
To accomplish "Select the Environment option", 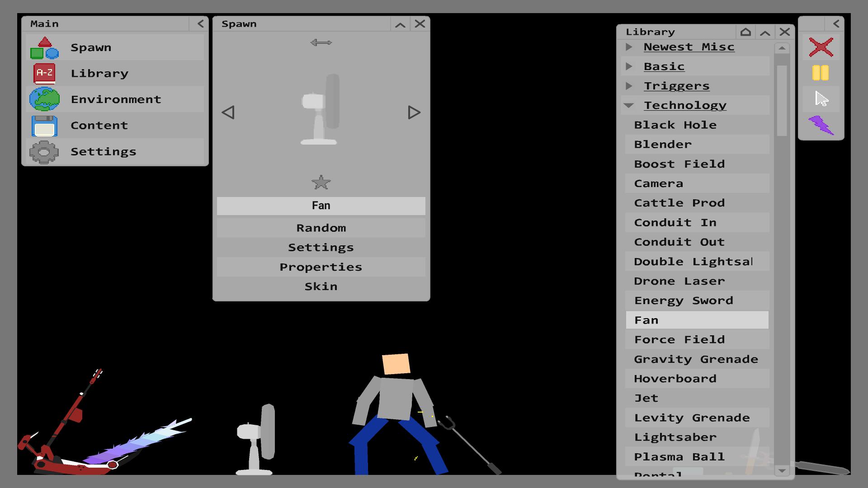I will (115, 99).
